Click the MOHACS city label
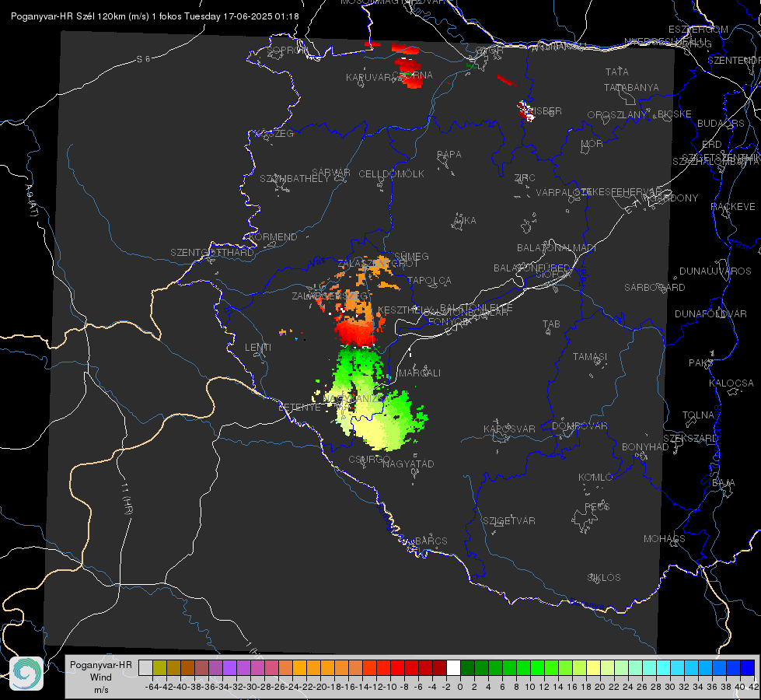Image resolution: width=761 pixels, height=700 pixels. pyautogui.click(x=664, y=539)
